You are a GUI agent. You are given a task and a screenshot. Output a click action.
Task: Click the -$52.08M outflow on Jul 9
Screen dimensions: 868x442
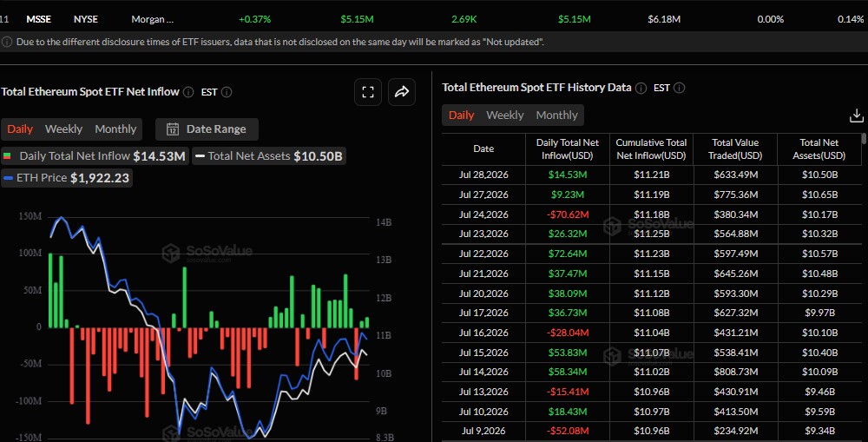(x=568, y=431)
